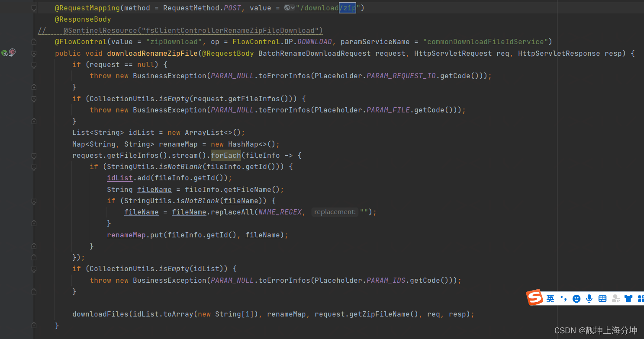Viewport: 644px width, 339px height.
Task: Click the HttpServletResponse parameter type
Action: 559,53
